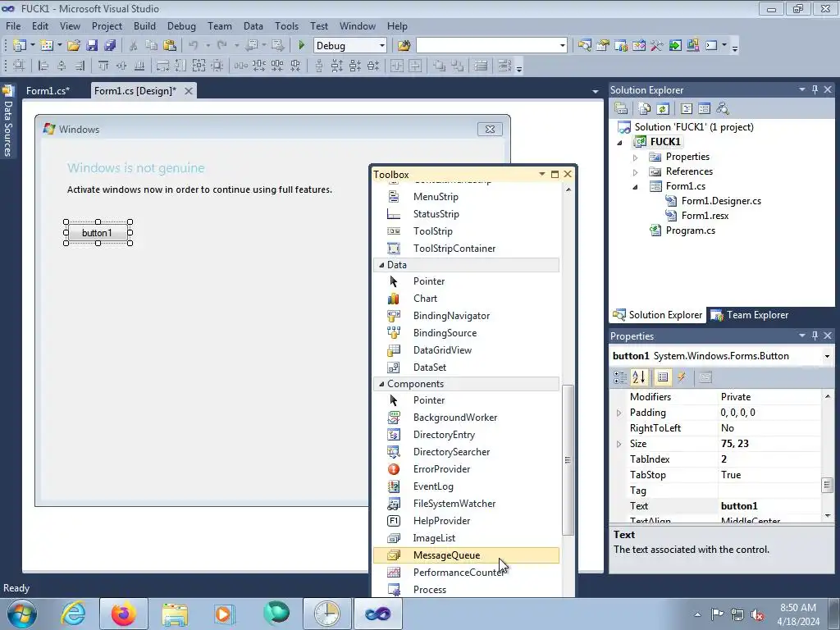This screenshot has height=630, width=840.
Task: Click the Text property value button1
Action: [769, 506]
